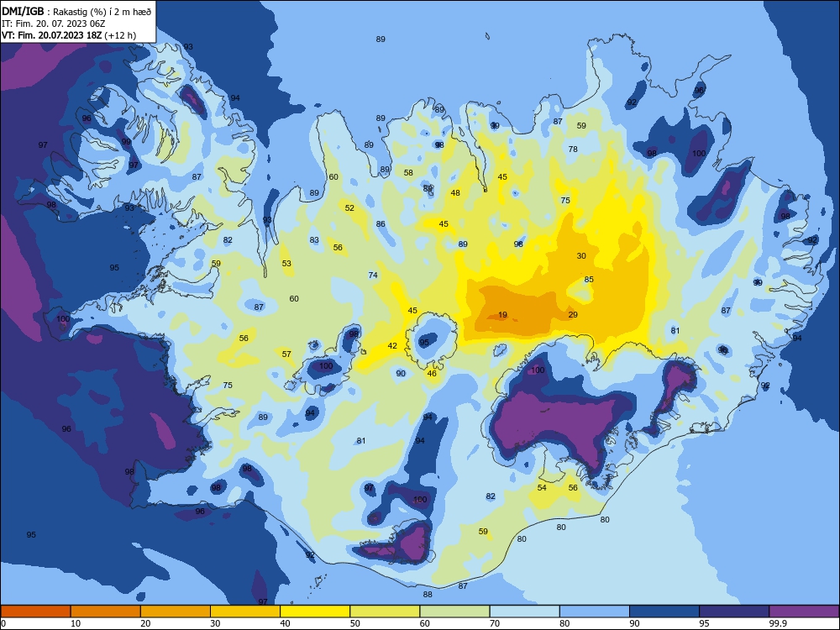Select the 30–40 golden yellow legend swatch

pyautogui.click(x=245, y=612)
